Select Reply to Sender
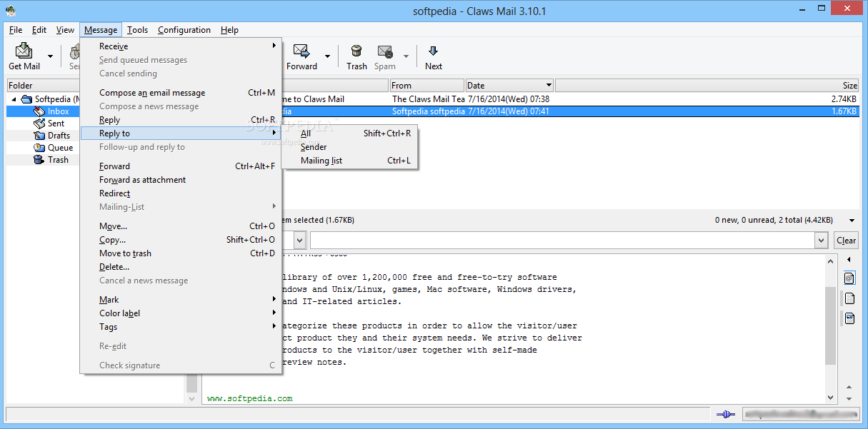The height and width of the screenshot is (429, 868). tap(349, 147)
